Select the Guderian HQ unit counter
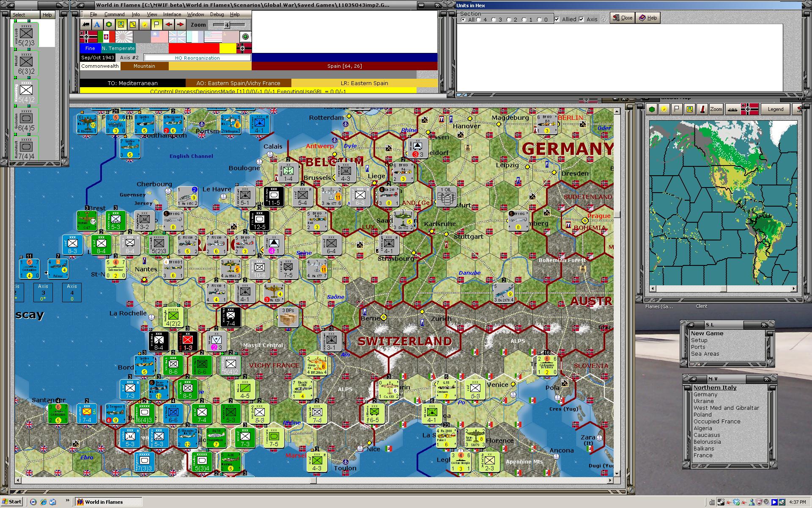 [26, 119]
